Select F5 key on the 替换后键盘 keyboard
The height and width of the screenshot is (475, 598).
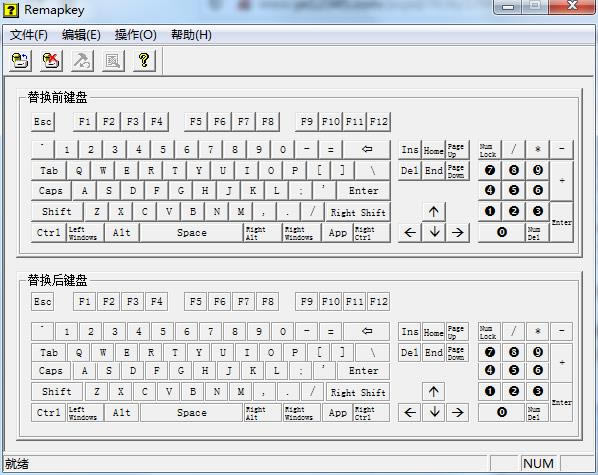tap(196, 302)
